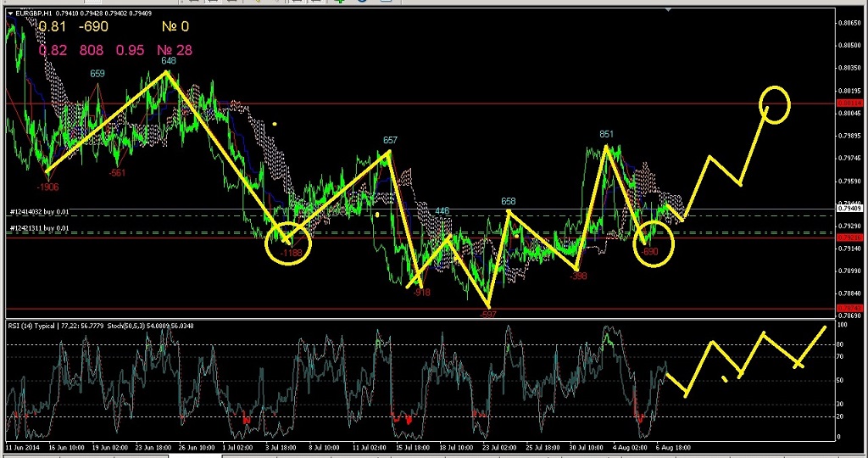Click the -597 swing low label
Screen dimensions: 868x458
pos(488,315)
